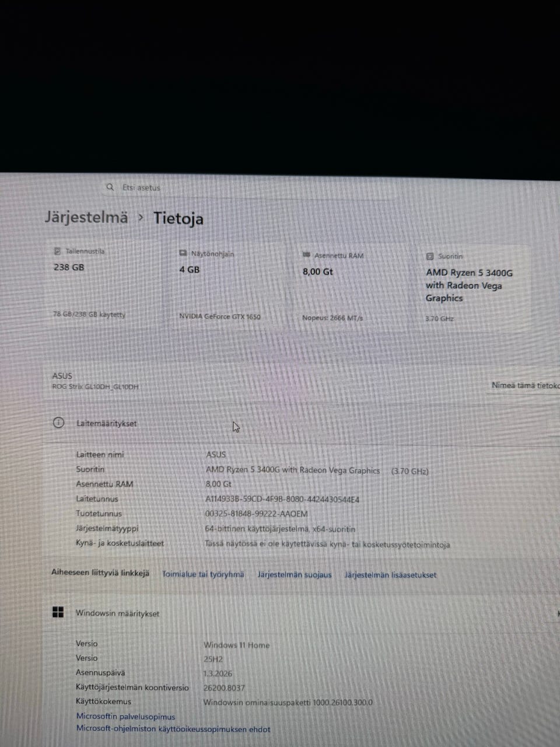
Task: Click '64-bittinen käyttöjärjestelmä, x64-suoritin' text
Action: coord(280,529)
